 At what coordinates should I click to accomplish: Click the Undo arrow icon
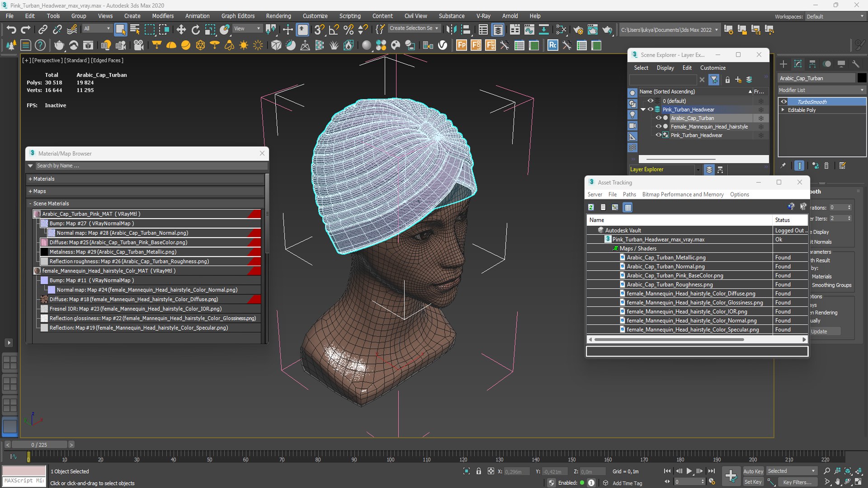coord(11,30)
